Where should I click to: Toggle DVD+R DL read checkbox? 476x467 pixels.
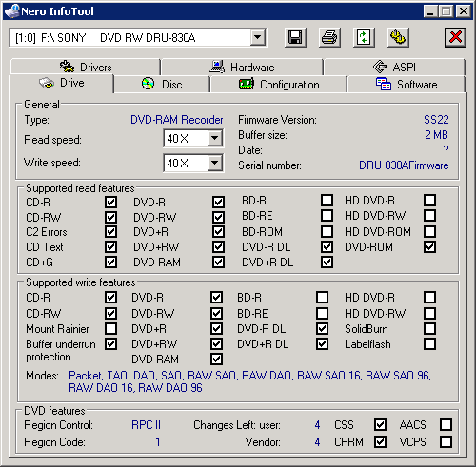point(327,262)
